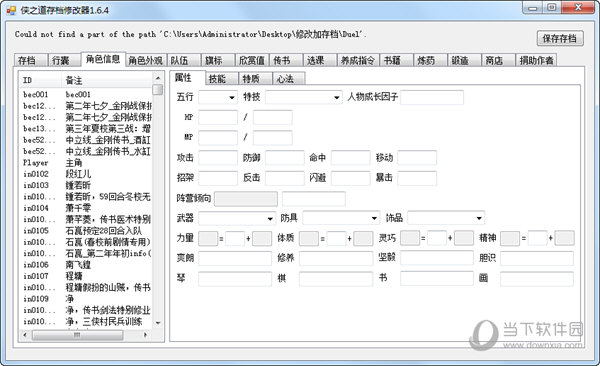Viewport: 600px width, 366px height.
Task: Click the 画 skill input field
Action: click(537, 279)
